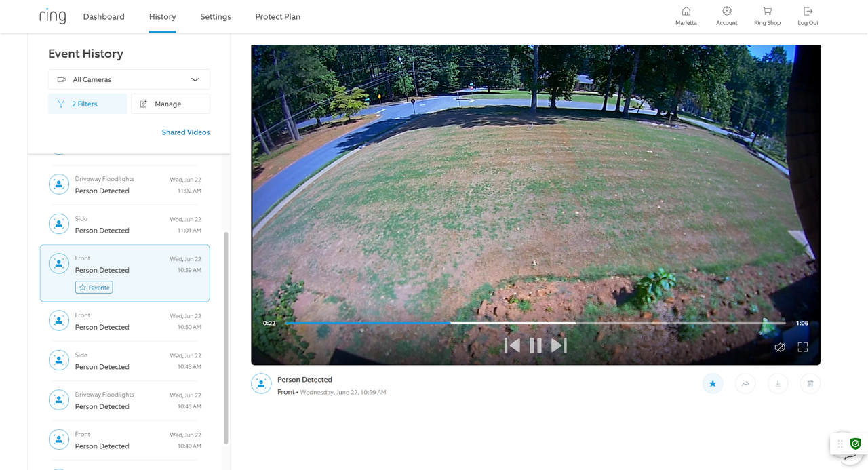Click person icon of 10:40 AM event

pos(59,439)
